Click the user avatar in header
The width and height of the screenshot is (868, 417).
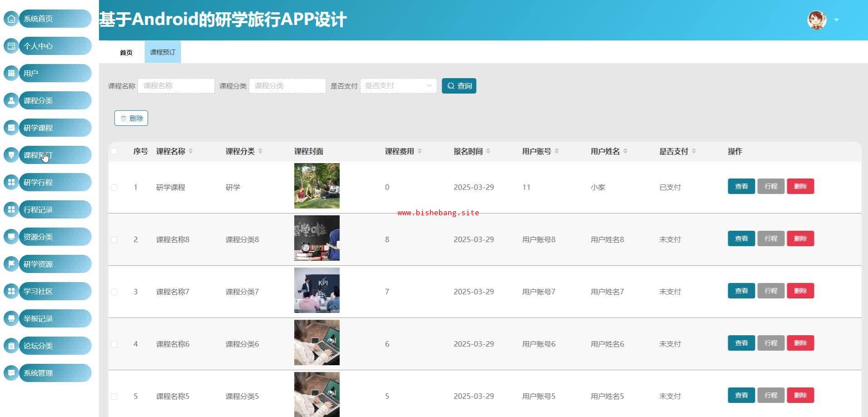[817, 20]
